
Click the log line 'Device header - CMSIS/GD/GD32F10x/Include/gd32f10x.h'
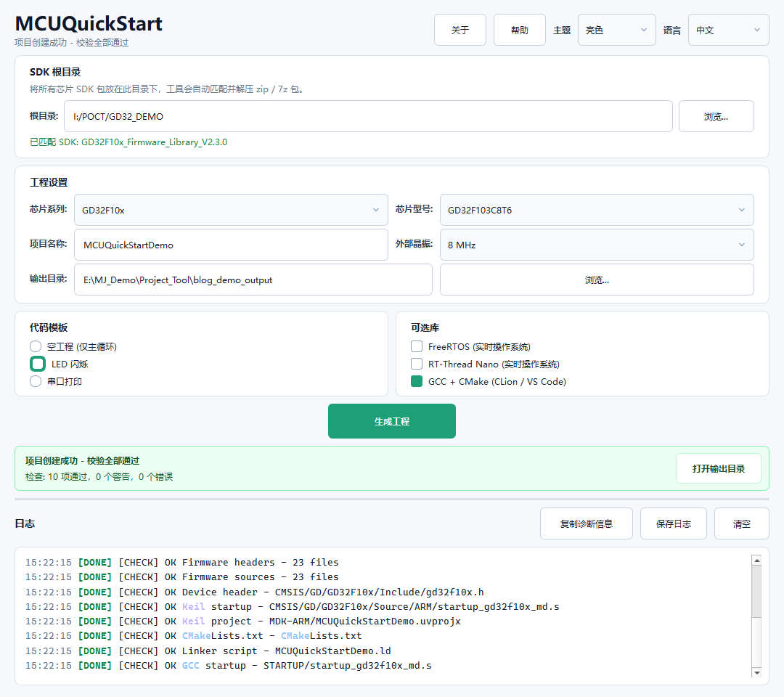[255, 592]
